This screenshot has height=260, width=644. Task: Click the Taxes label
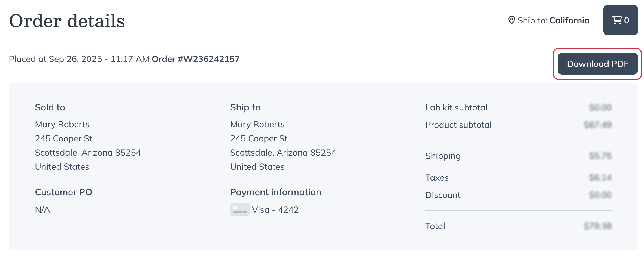tap(437, 178)
